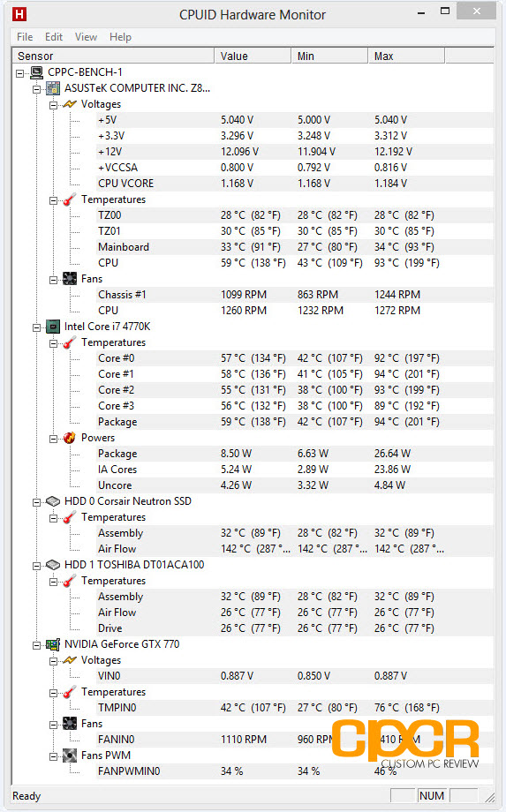This screenshot has height=812, width=506.
Task: Collapse the NVIDIA GeForce GTX 770 node
Action: click(x=37, y=645)
